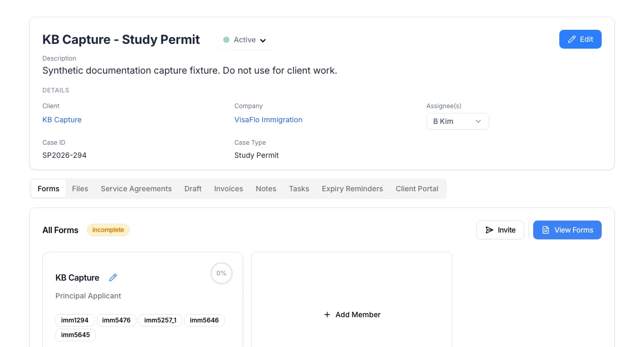Add a new member to the case
Screen dimensions: 644x347
tap(352, 315)
